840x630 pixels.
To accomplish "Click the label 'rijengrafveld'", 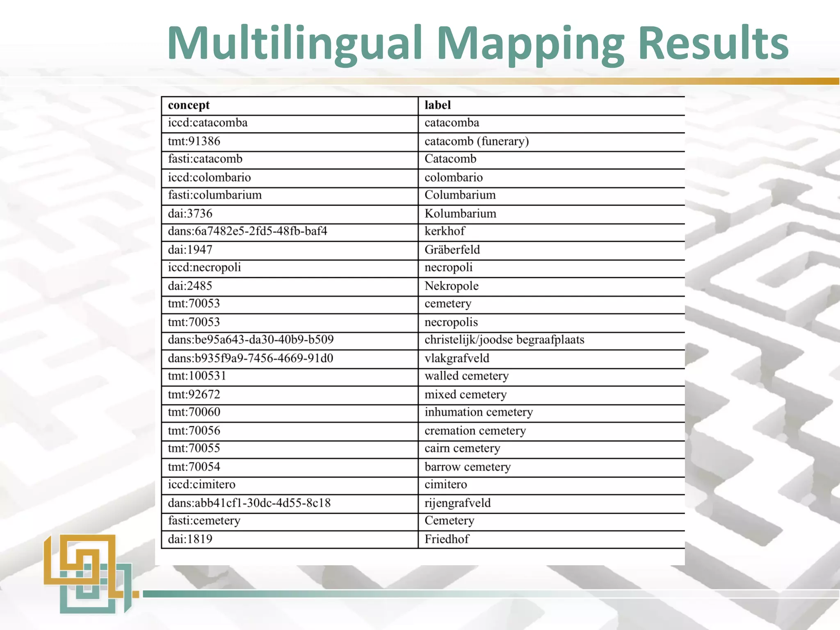I will (x=457, y=503).
